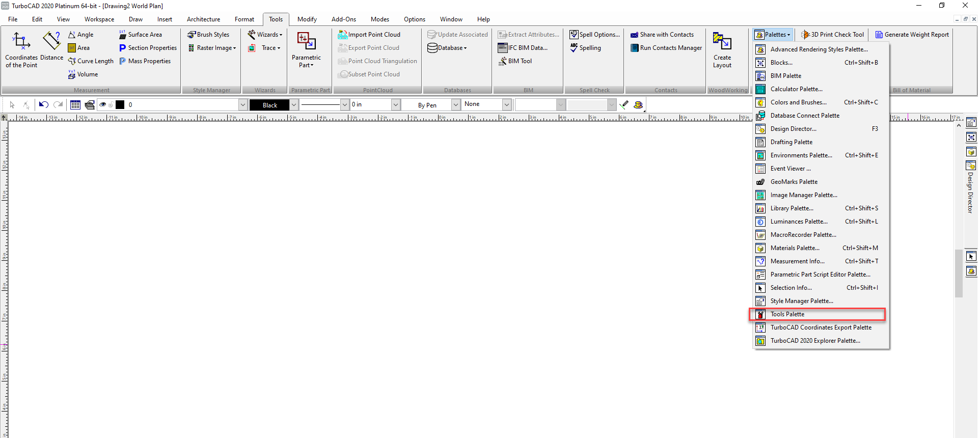This screenshot has height=438, width=980.
Task: Open Library Palette entry
Action: pyautogui.click(x=821, y=208)
